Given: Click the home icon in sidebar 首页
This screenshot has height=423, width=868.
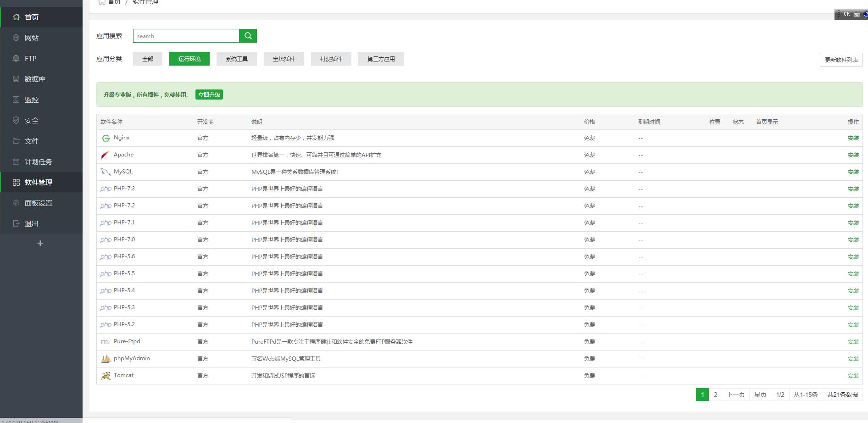Looking at the screenshot, I should pos(16,17).
